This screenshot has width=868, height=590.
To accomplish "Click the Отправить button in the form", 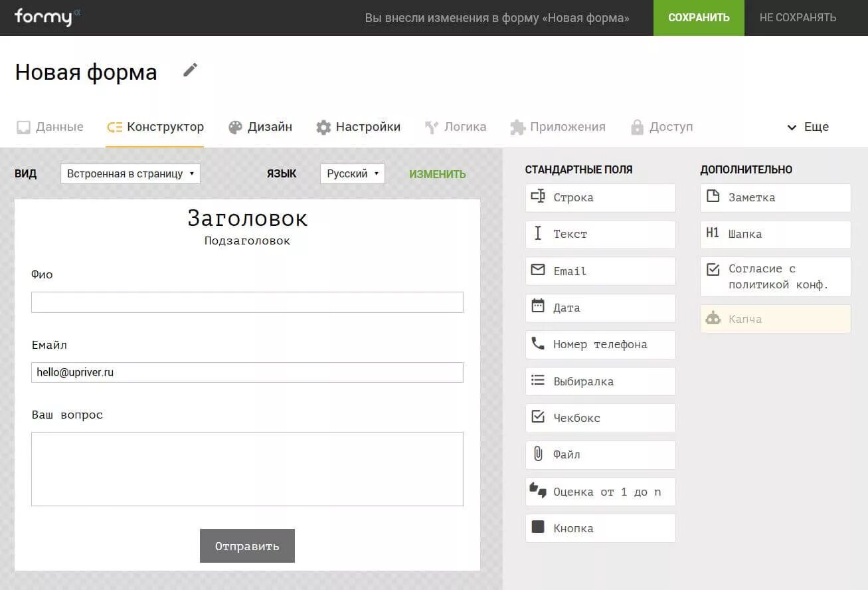I will click(x=247, y=546).
